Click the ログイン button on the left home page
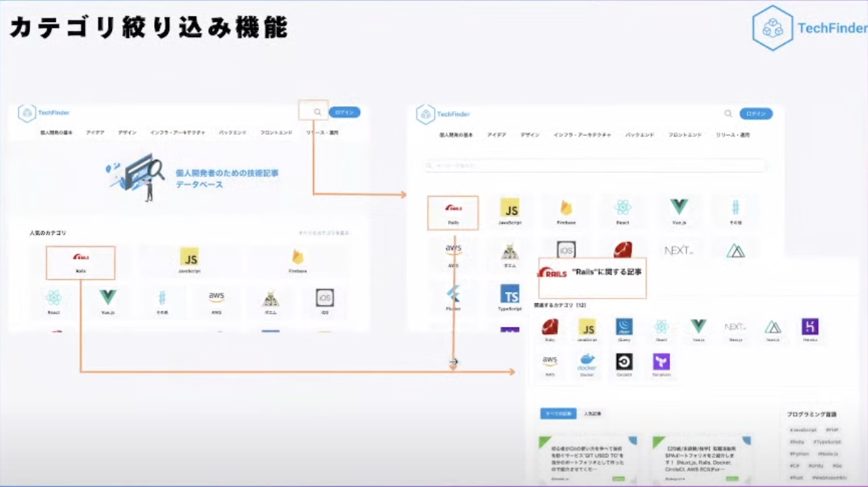This screenshot has width=868, height=487. (x=344, y=112)
